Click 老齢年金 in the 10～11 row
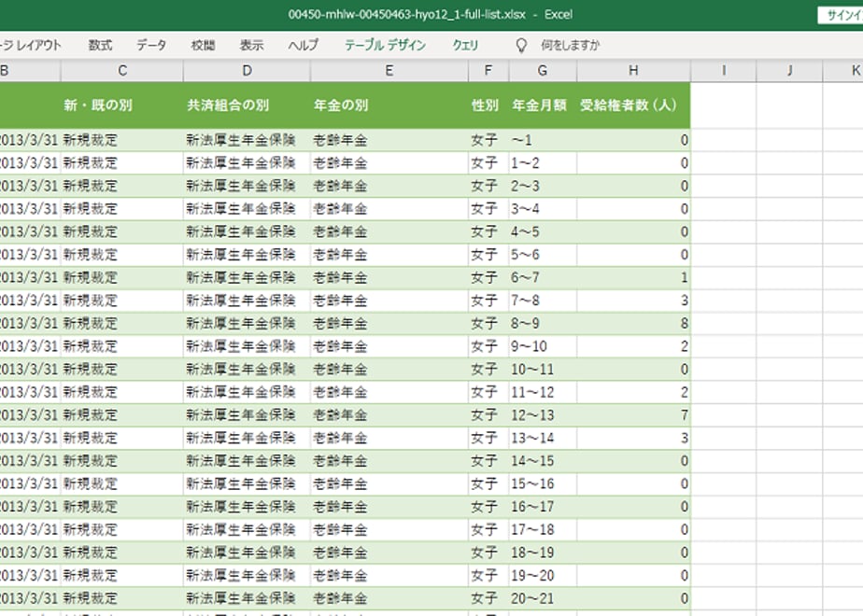863x616 pixels. click(389, 370)
